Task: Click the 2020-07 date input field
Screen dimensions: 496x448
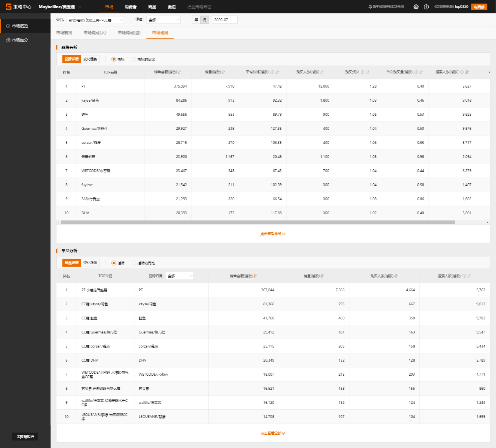Action: (224, 20)
